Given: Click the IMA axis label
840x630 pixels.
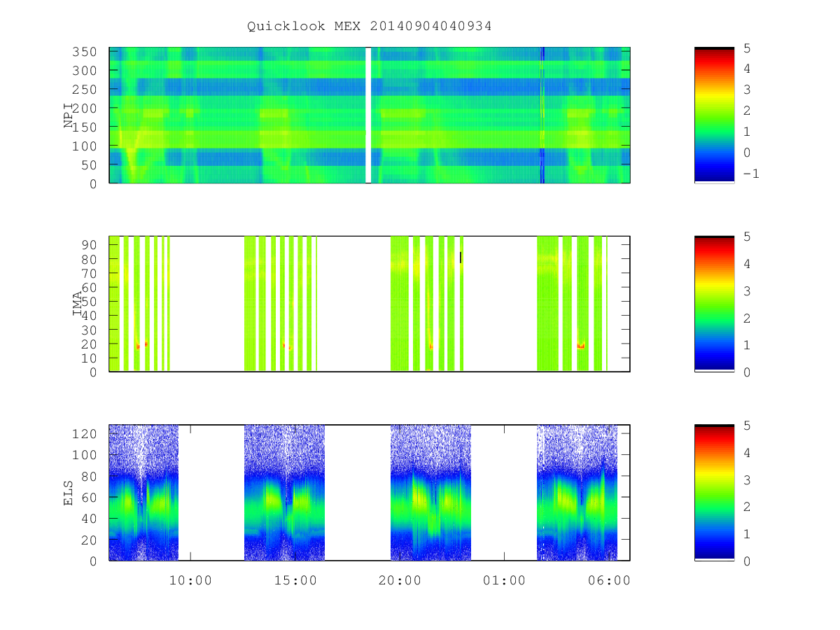Looking at the screenshot, I should click(x=78, y=304).
